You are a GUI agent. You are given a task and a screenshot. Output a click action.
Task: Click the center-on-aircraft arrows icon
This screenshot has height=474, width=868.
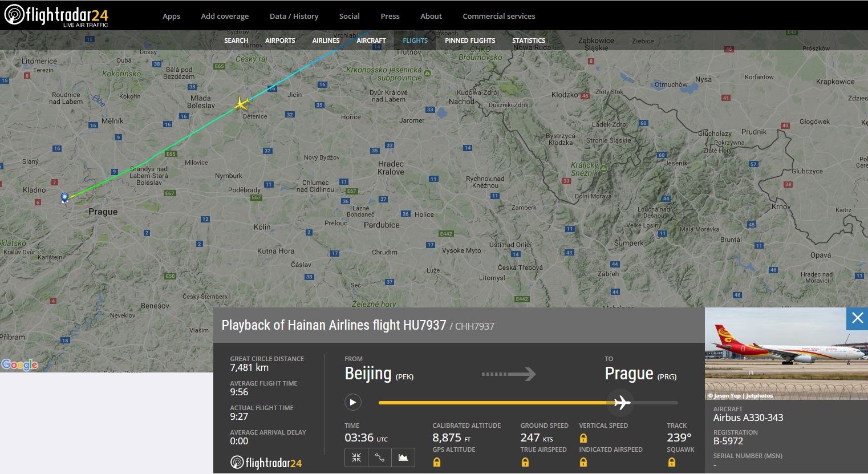[x=356, y=457]
